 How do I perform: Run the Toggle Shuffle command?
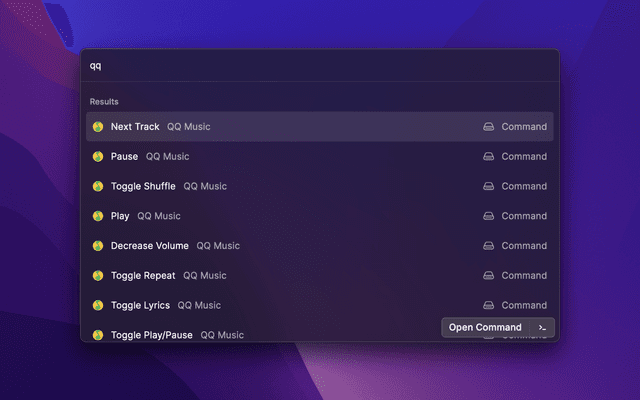click(x=143, y=186)
